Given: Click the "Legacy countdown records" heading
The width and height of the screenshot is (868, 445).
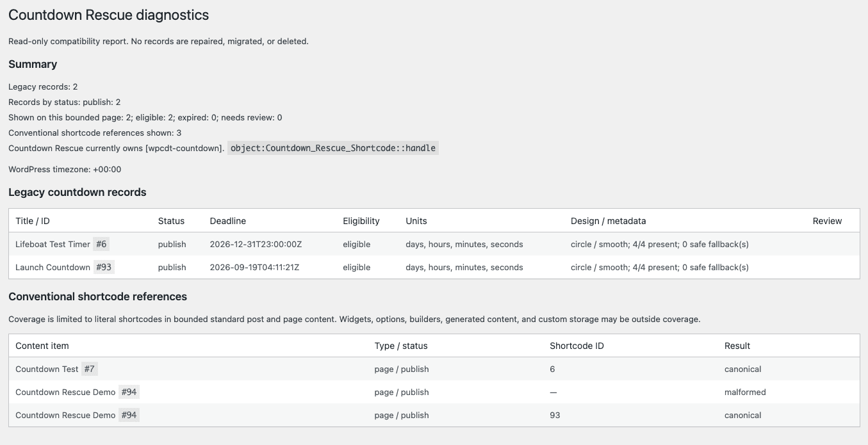Looking at the screenshot, I should 78,192.
